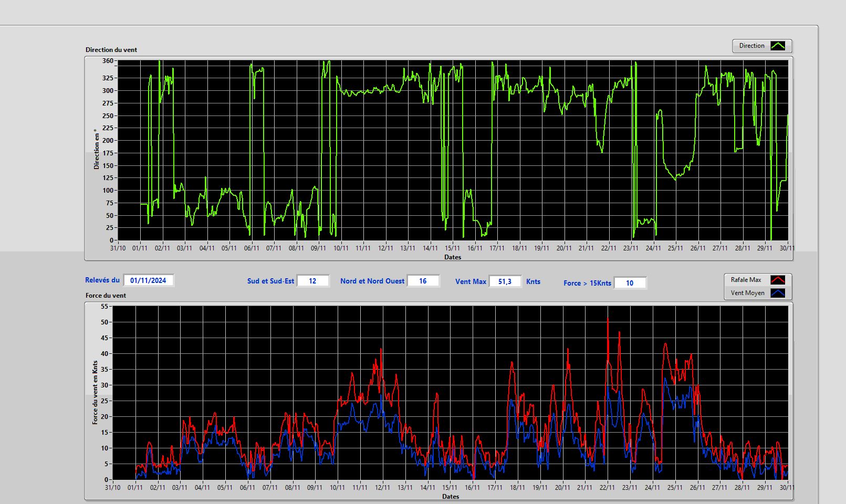
Task: Click the 22/11 date on force chart axis
Action: coord(607,488)
